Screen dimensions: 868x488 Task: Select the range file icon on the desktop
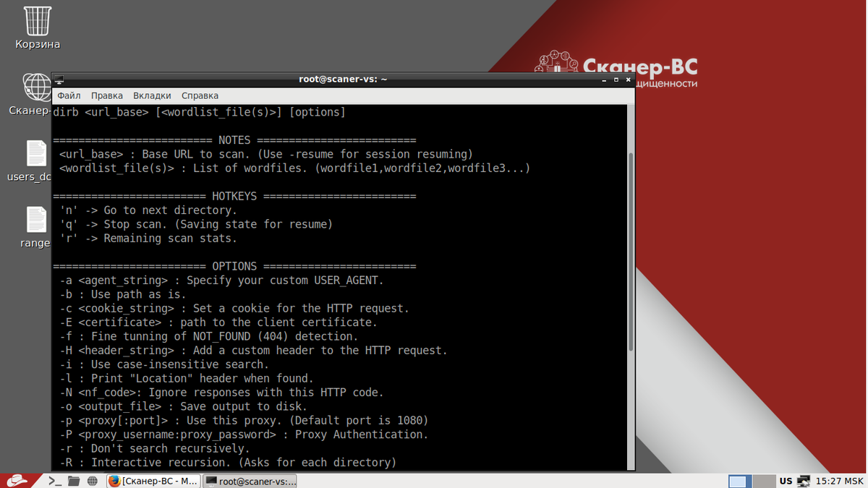35,220
